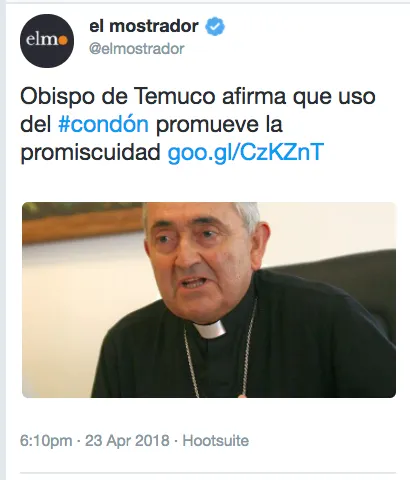The image size is (410, 480).
Task: Follow the goo.gl/CzKZnT link
Action: pos(246,152)
